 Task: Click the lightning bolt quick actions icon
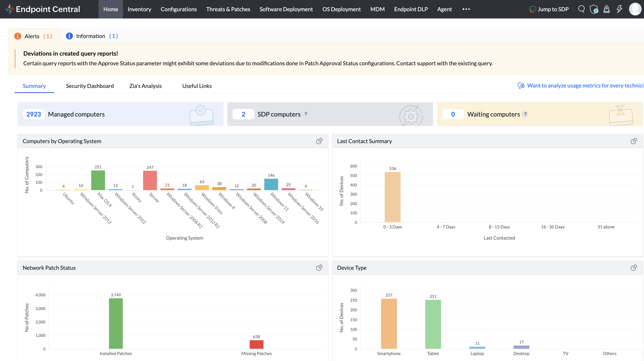[x=619, y=9]
